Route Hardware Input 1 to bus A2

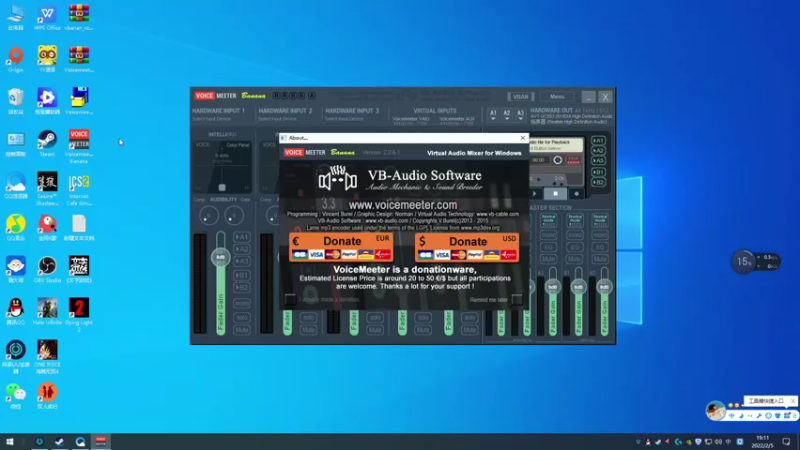click(x=242, y=249)
